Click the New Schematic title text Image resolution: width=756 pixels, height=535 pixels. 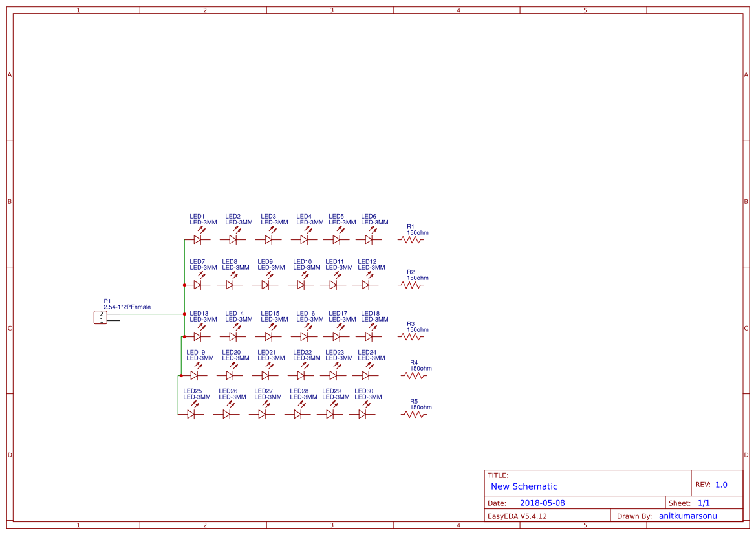[524, 486]
